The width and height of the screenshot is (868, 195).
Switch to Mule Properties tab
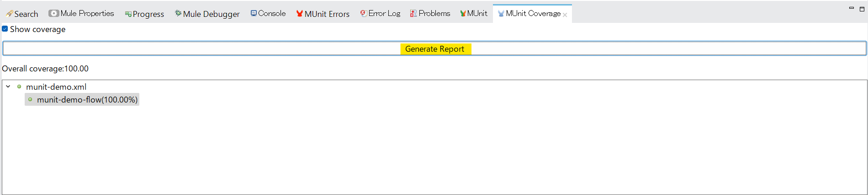click(x=81, y=14)
